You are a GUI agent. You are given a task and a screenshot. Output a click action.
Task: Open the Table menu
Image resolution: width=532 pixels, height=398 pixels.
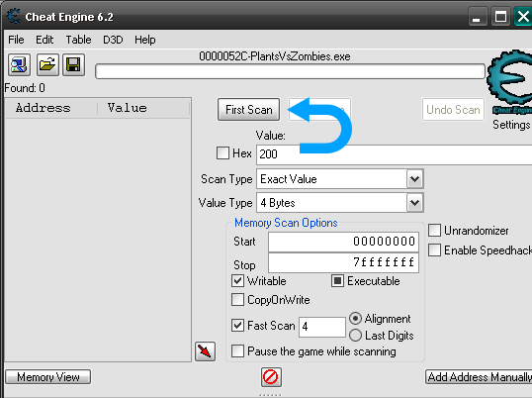click(x=78, y=40)
